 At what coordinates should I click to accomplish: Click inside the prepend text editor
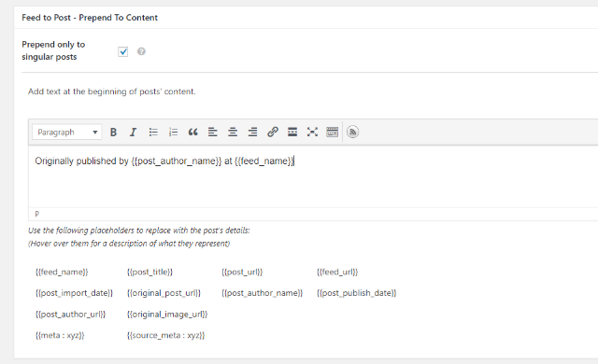pos(313,177)
